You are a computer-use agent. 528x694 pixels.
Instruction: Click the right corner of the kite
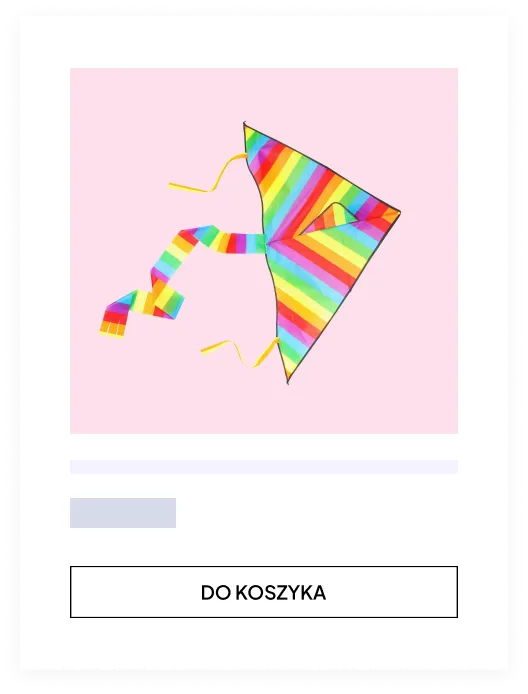pyautogui.click(x=397, y=213)
